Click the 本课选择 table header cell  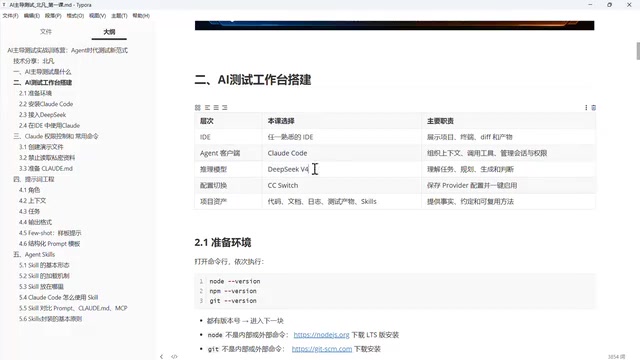pyautogui.click(x=342, y=121)
